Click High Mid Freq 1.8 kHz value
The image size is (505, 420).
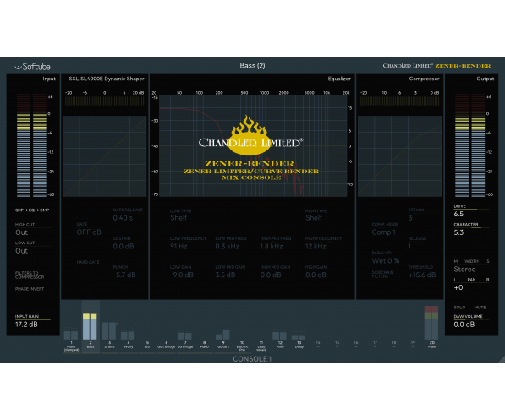tap(272, 247)
